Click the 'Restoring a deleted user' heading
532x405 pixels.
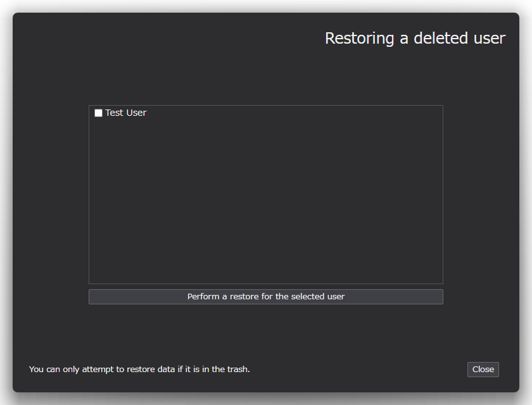[x=415, y=38]
